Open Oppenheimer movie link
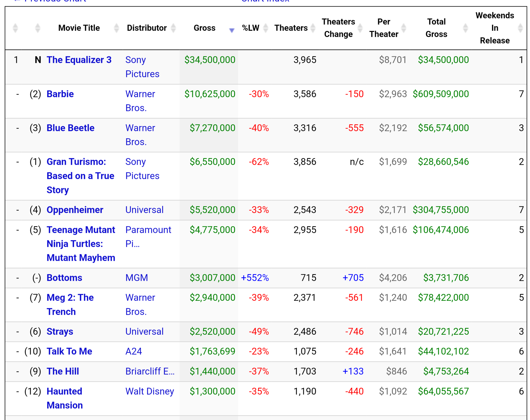Viewport: 530px width, 420px height. tap(75, 210)
